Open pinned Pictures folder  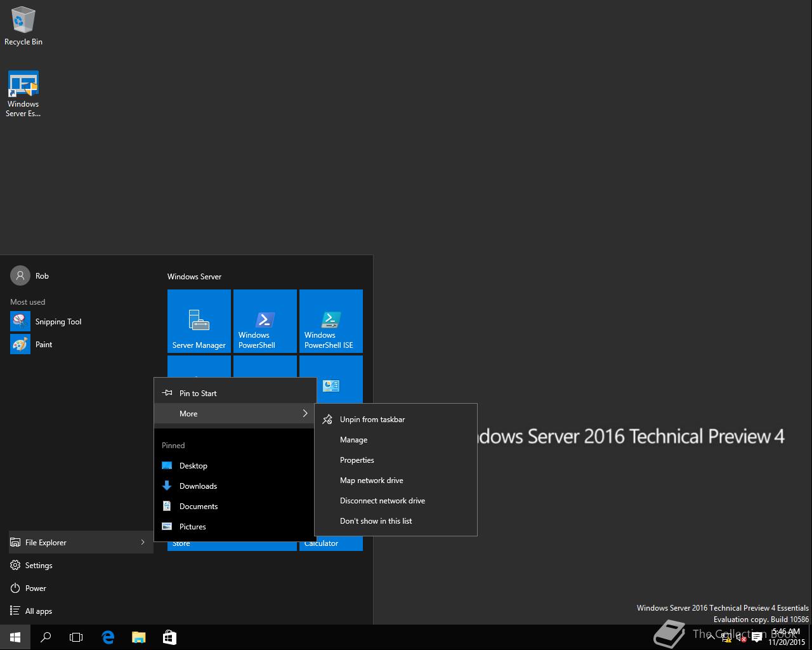[x=235, y=527]
